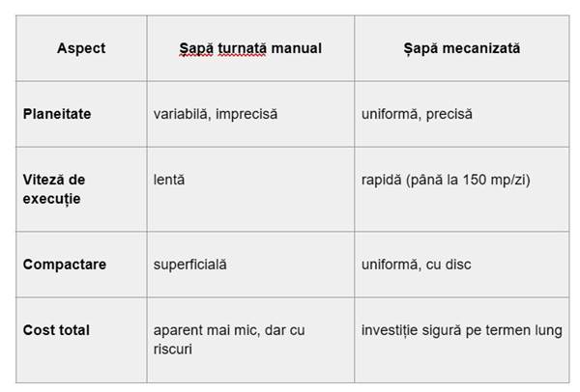Click the word "mecanizată" in third header
Viewport: 580px width, 392px height.
482,47
